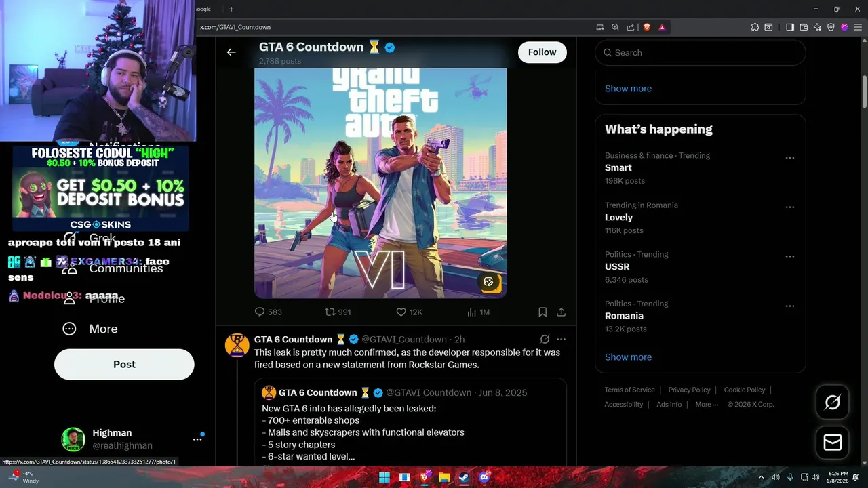Open the More item in left navigation

click(x=90, y=329)
